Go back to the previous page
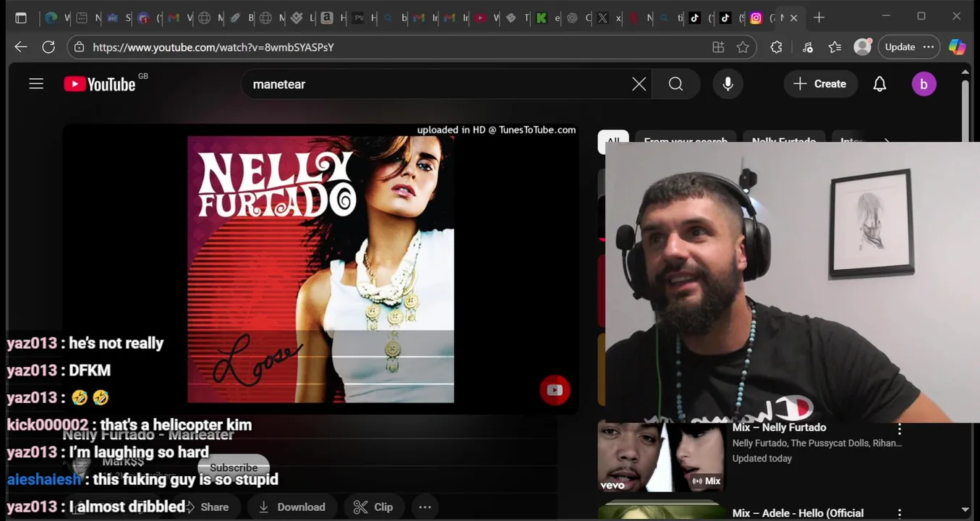This screenshot has width=980, height=521. [x=21, y=47]
